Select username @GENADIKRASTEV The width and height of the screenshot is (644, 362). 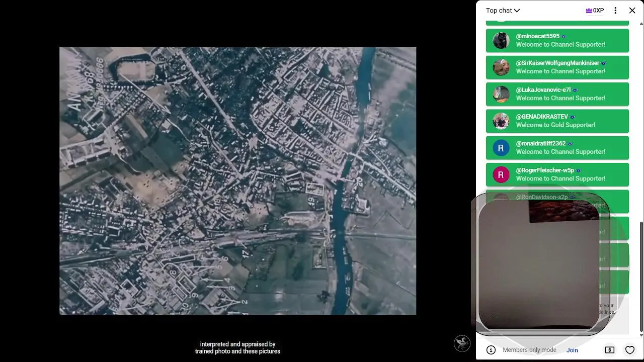click(542, 117)
